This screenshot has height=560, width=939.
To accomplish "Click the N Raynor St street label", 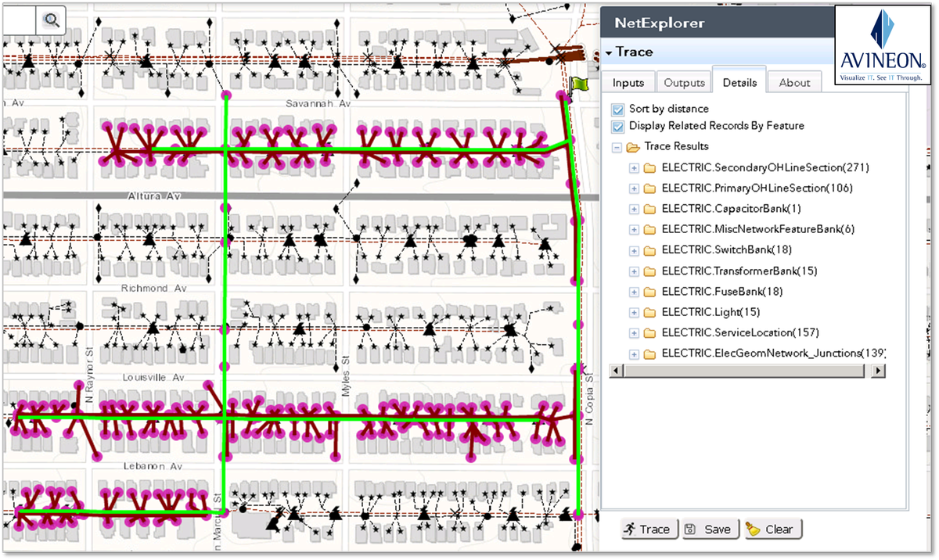I will 90,375.
